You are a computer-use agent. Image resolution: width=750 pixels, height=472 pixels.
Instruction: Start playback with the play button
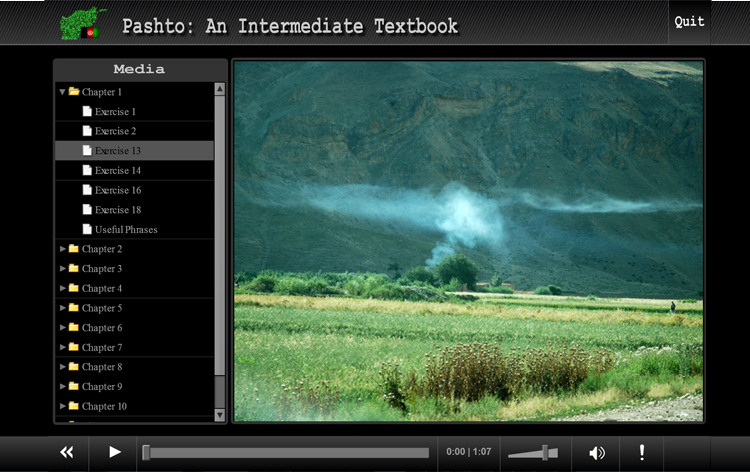[114, 452]
